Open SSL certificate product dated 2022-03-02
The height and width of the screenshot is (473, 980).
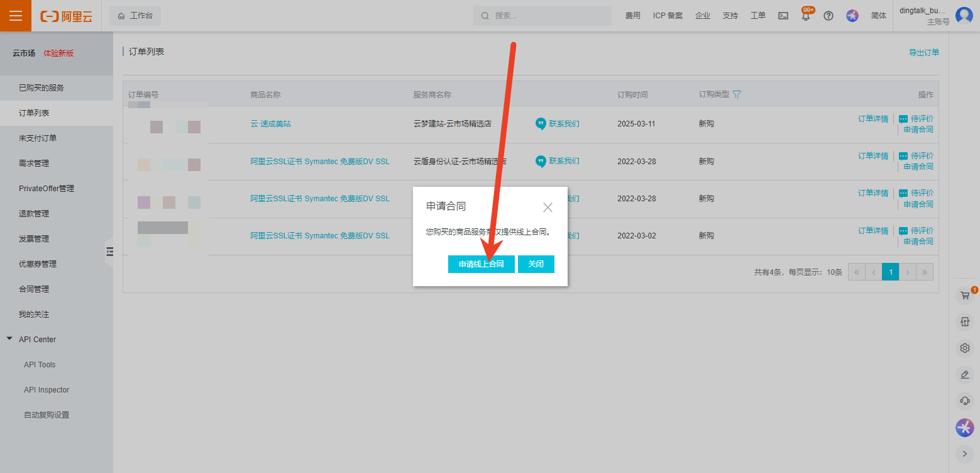[x=320, y=236]
